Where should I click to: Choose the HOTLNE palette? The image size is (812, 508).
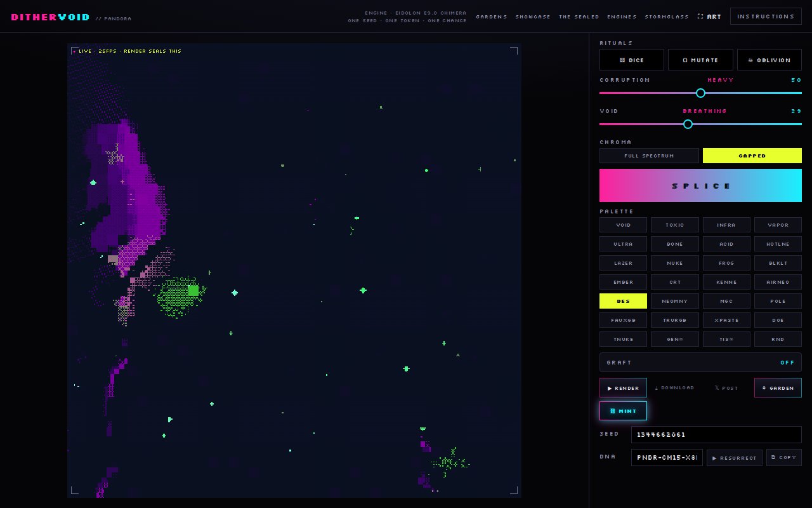pos(778,244)
